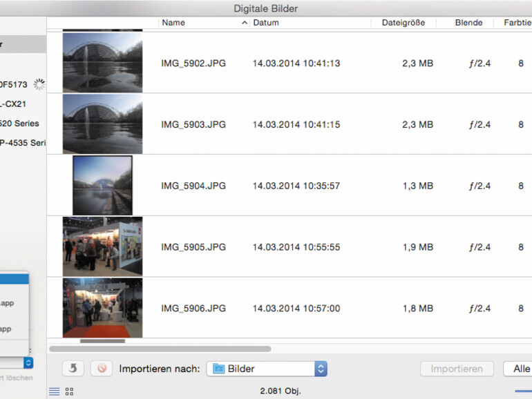Click the thumbnail size slider at bottom right
Screen dimensions: 532x399
523,391
